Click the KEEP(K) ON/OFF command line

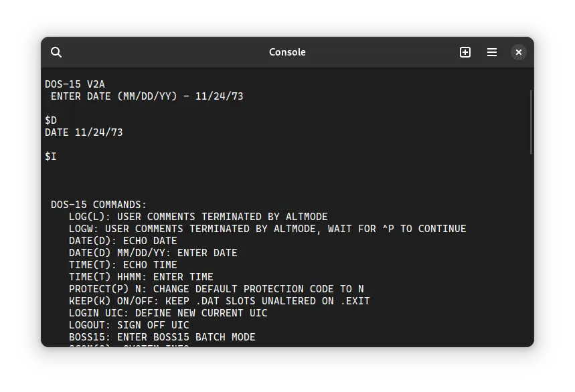tap(219, 301)
